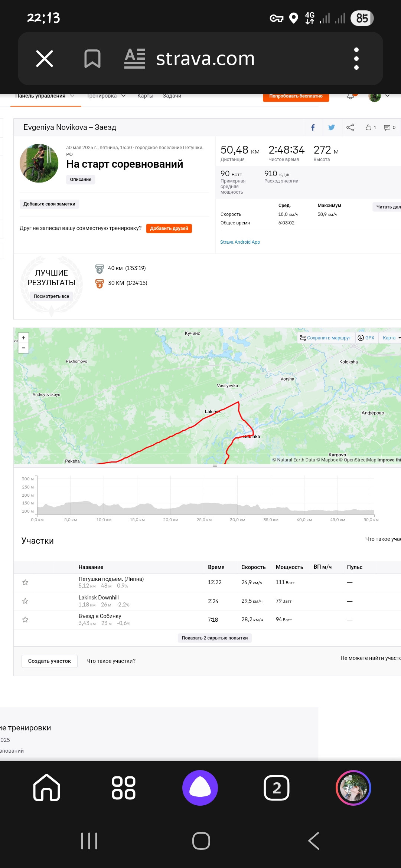The image size is (401, 868).
Task: Zoom out on the route map
Action: [x=23, y=348]
